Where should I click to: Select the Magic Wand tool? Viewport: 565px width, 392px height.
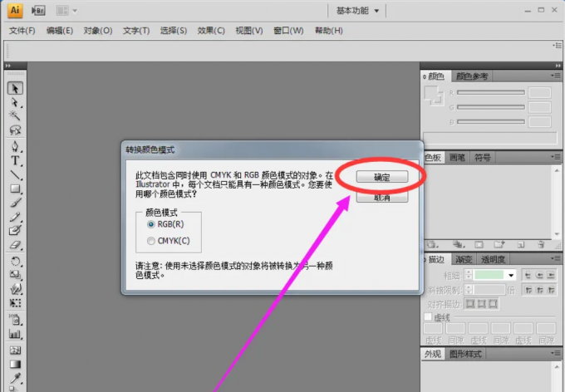click(x=15, y=115)
